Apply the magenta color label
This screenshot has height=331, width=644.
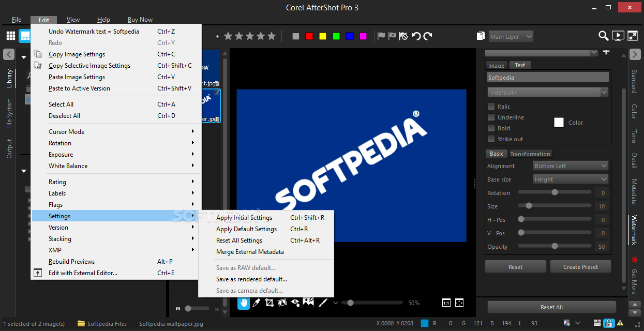[363, 36]
